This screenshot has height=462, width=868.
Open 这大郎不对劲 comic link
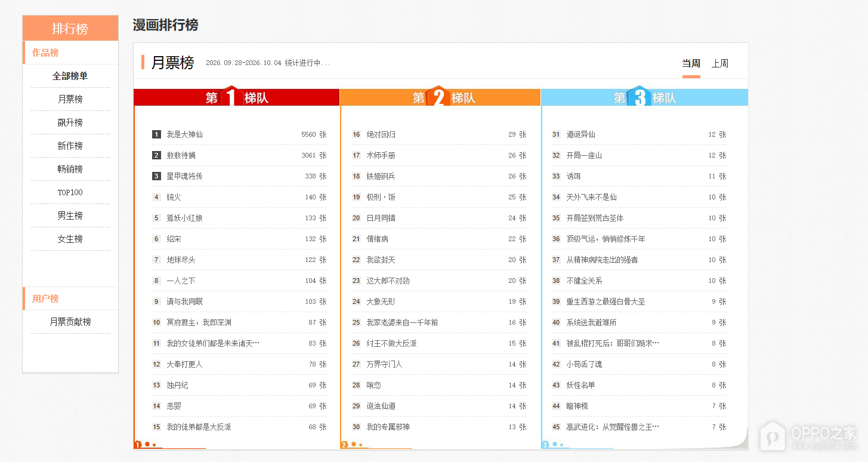pyautogui.click(x=388, y=281)
